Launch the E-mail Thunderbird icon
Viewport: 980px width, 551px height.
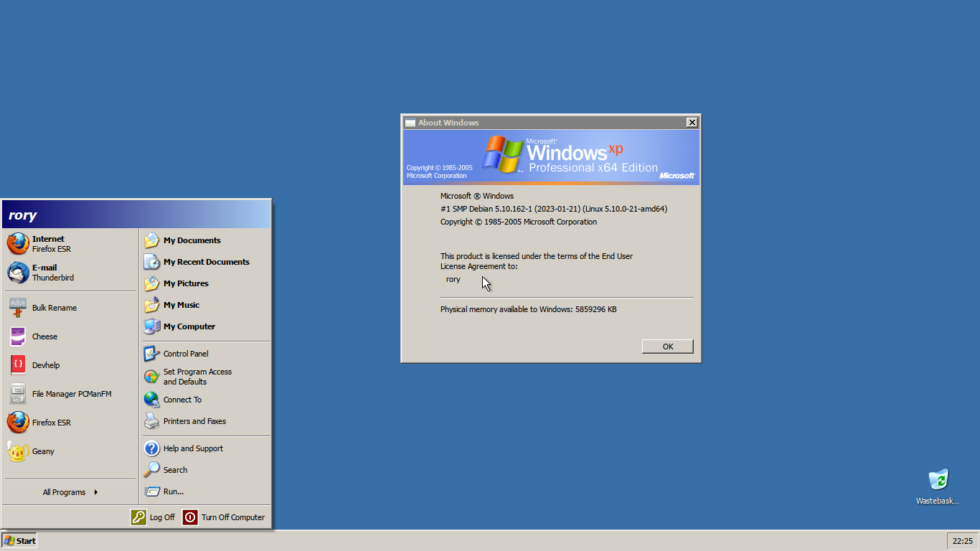(x=18, y=273)
